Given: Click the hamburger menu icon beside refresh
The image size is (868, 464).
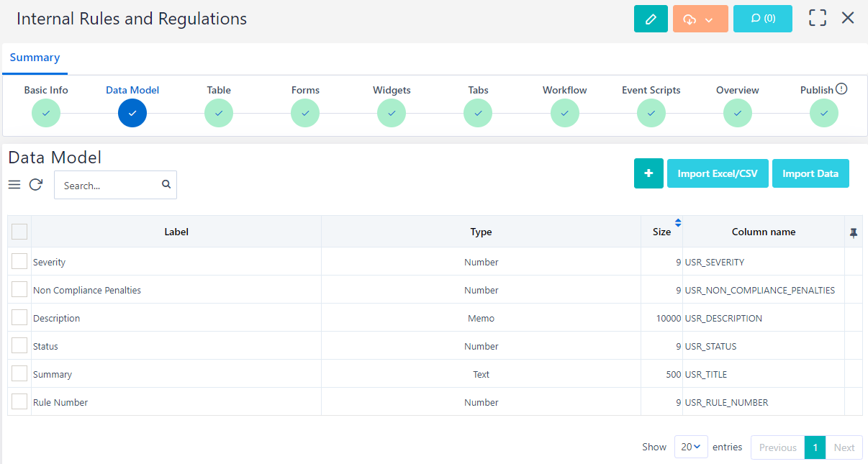Looking at the screenshot, I should (14, 185).
